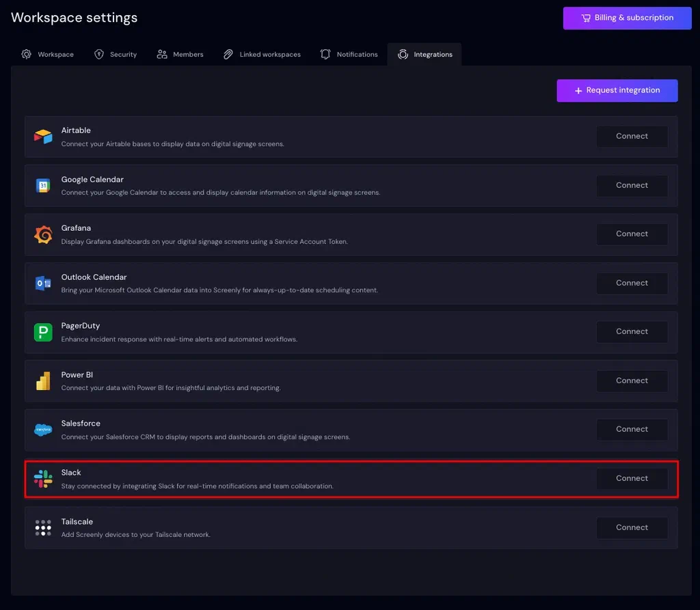Click the Salesforce CRM description text
This screenshot has width=700, height=610.
coord(205,437)
